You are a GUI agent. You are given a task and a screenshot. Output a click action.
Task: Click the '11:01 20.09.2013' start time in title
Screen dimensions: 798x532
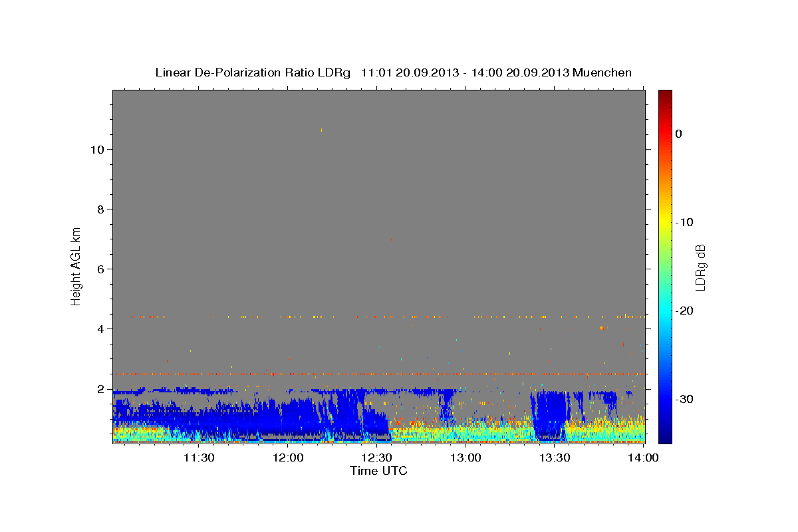pos(410,72)
